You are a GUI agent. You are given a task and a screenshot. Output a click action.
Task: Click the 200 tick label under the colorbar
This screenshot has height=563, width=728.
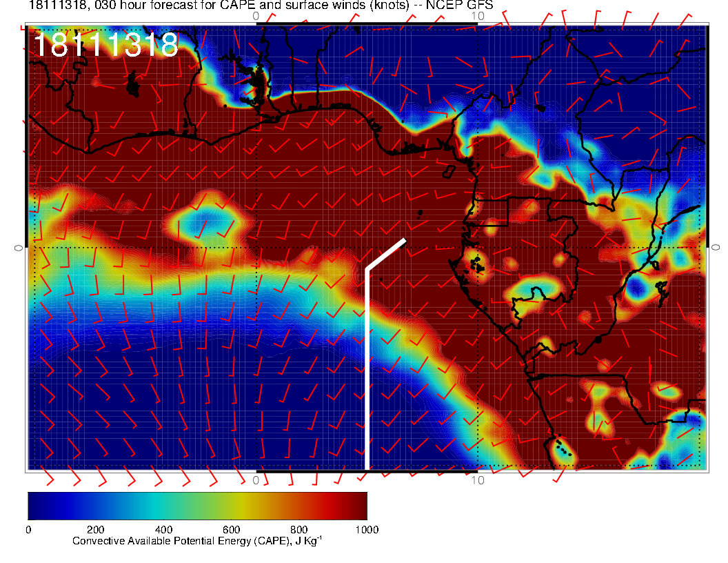95,530
